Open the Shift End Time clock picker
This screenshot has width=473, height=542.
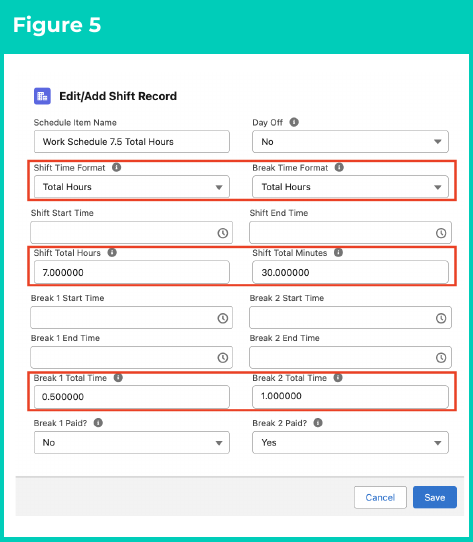click(441, 233)
